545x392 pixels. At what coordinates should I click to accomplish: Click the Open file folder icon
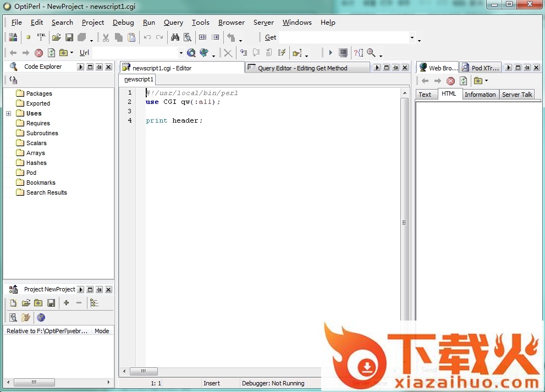56,37
